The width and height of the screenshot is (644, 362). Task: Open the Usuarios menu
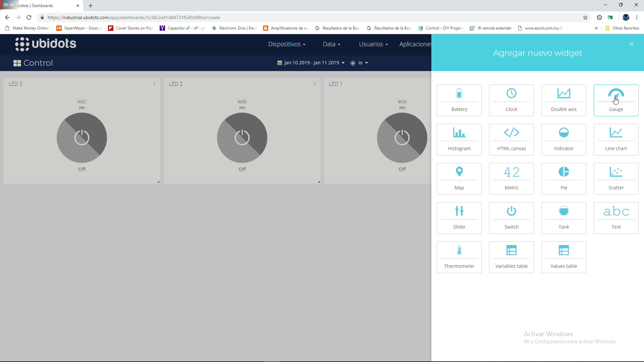click(372, 44)
